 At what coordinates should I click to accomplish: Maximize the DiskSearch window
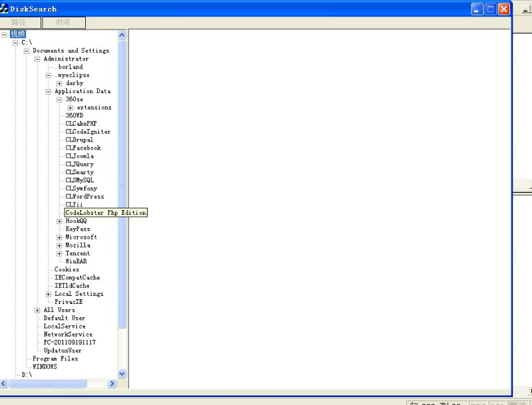point(491,9)
